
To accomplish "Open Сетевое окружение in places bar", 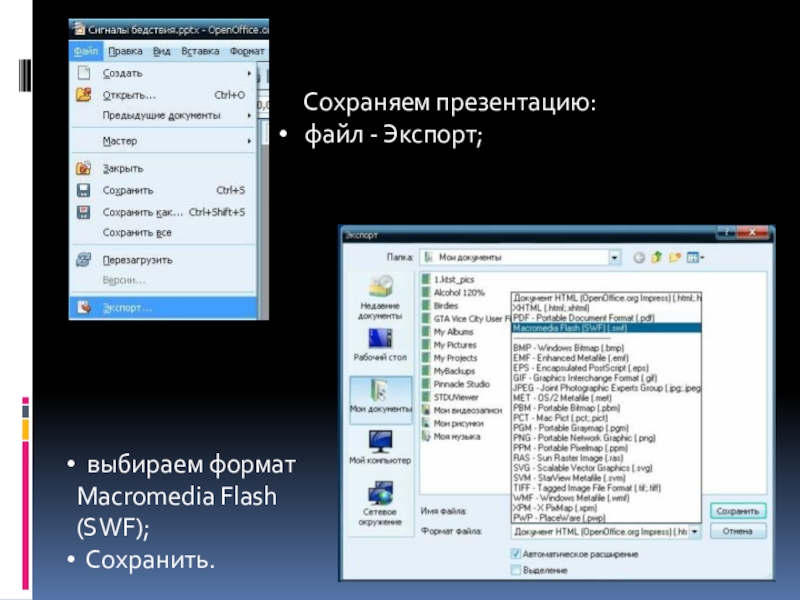I will (x=381, y=503).
